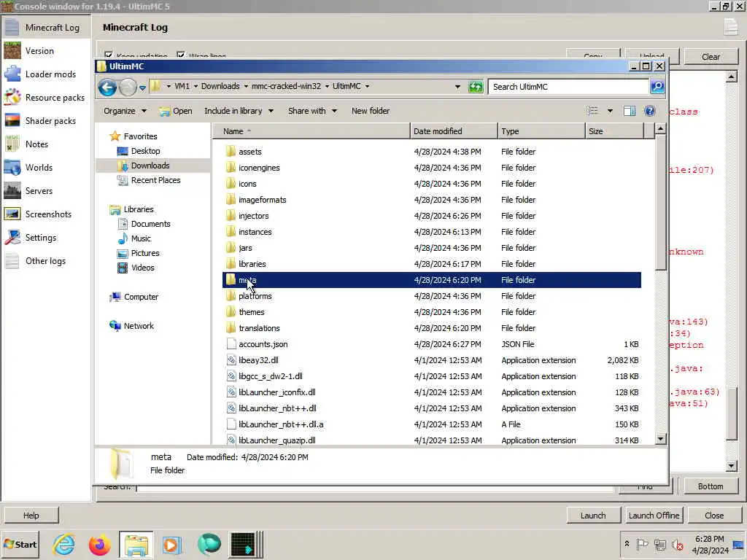Launch Internet Explorer from taskbar

[x=64, y=545]
